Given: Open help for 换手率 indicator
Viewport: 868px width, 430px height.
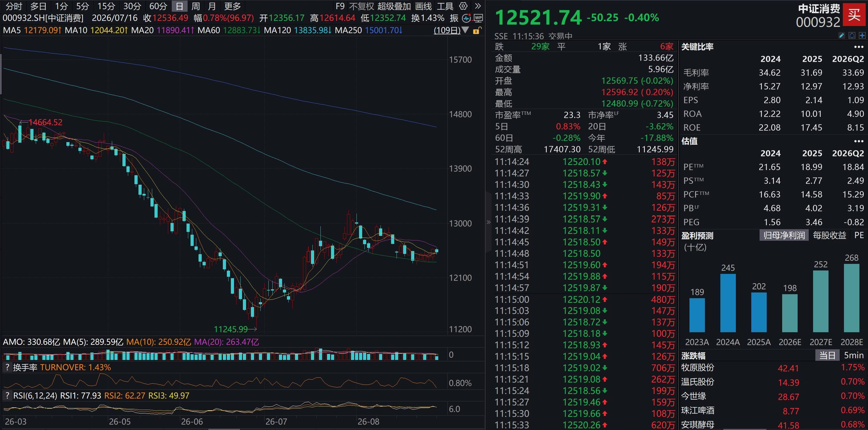Looking at the screenshot, I should click(7, 367).
